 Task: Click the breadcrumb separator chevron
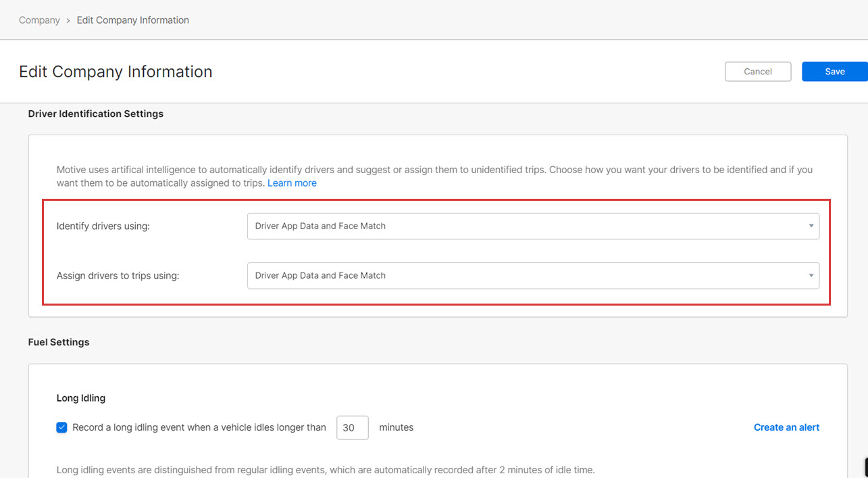pos(68,20)
